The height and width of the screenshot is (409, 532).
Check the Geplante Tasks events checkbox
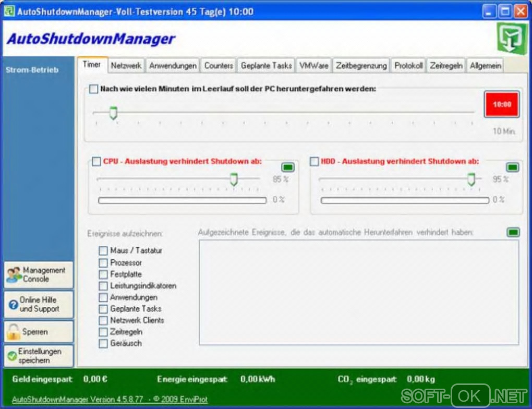[x=103, y=309]
